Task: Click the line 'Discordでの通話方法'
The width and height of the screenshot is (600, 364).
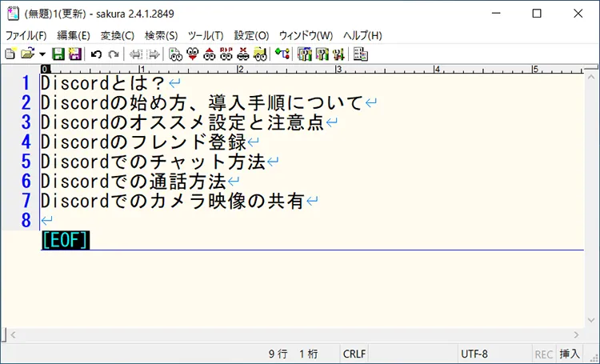Action: (133, 181)
